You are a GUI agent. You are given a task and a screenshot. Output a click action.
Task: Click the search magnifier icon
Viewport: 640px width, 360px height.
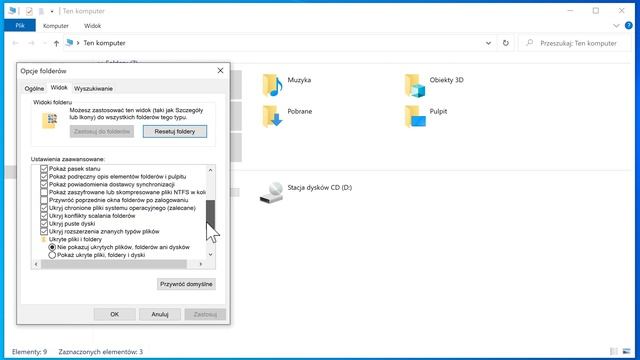[x=530, y=42]
